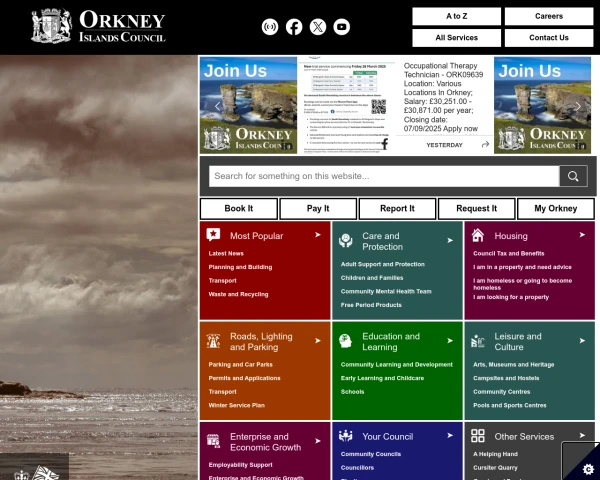Viewport: 600px width, 480px height.
Task: Click the Most Popular star speech icon
Action: (213, 234)
